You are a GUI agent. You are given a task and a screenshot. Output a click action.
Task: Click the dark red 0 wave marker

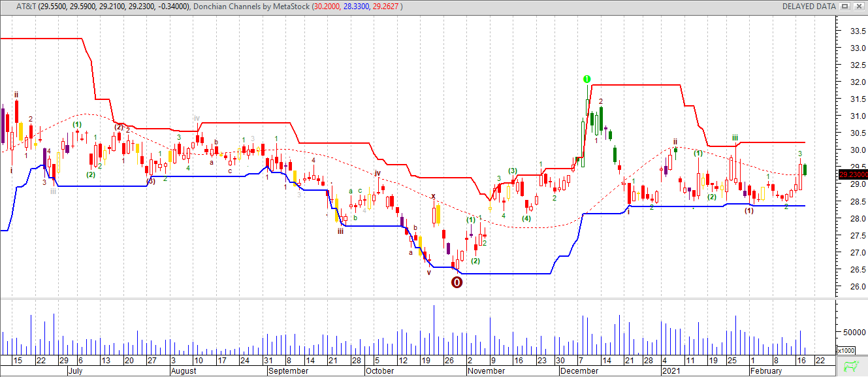[457, 282]
